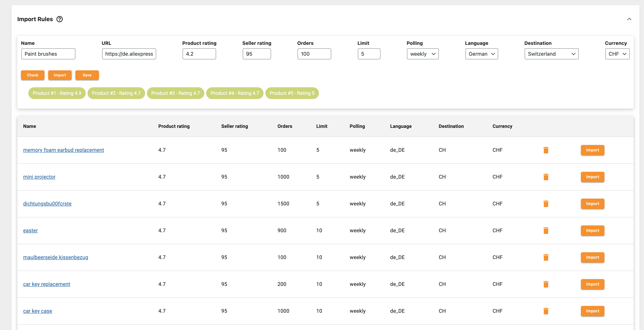Select the Product #2 - Rating 4.7 chip
Image resolution: width=644 pixels, height=330 pixels.
click(x=116, y=93)
